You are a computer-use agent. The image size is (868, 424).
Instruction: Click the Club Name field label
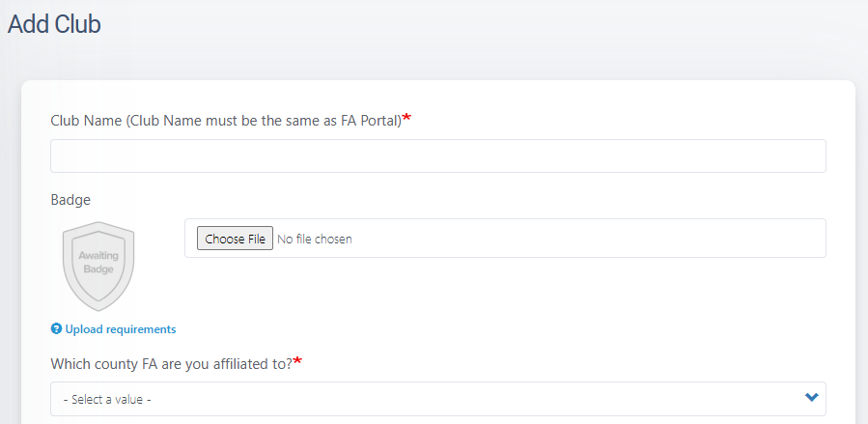point(225,120)
